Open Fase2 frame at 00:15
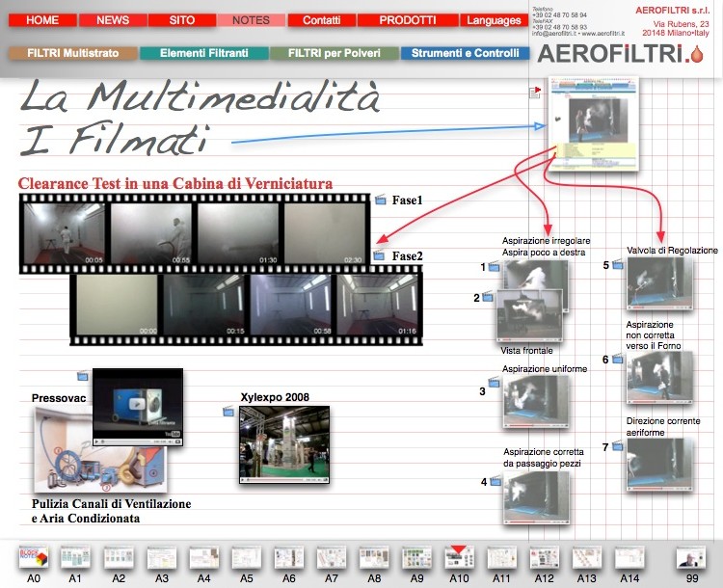723x588 pixels. 204,305
